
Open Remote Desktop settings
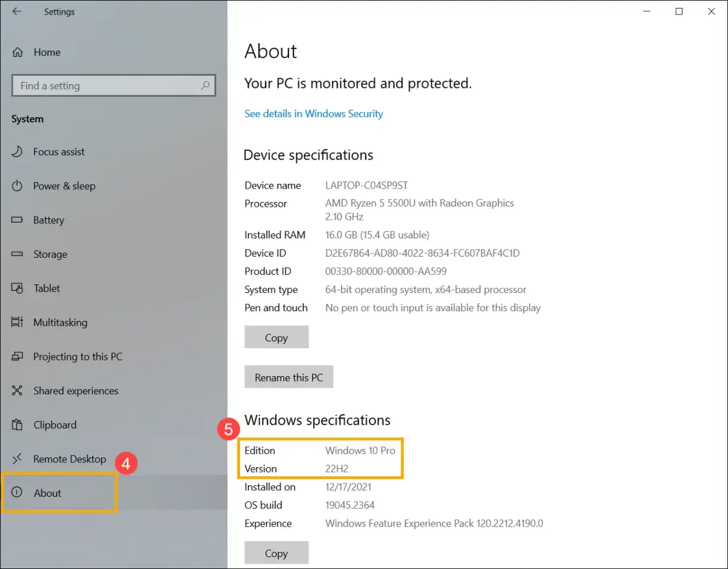point(69,459)
